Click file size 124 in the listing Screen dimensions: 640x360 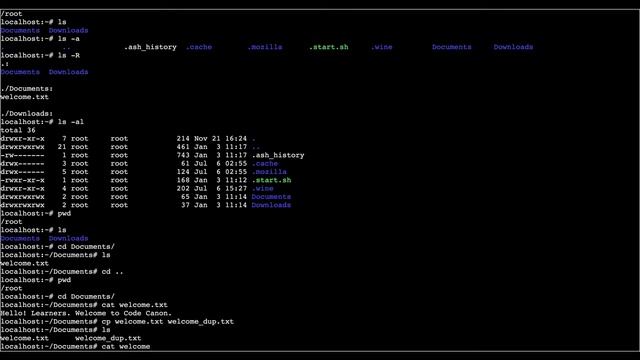pyautogui.click(x=183, y=172)
